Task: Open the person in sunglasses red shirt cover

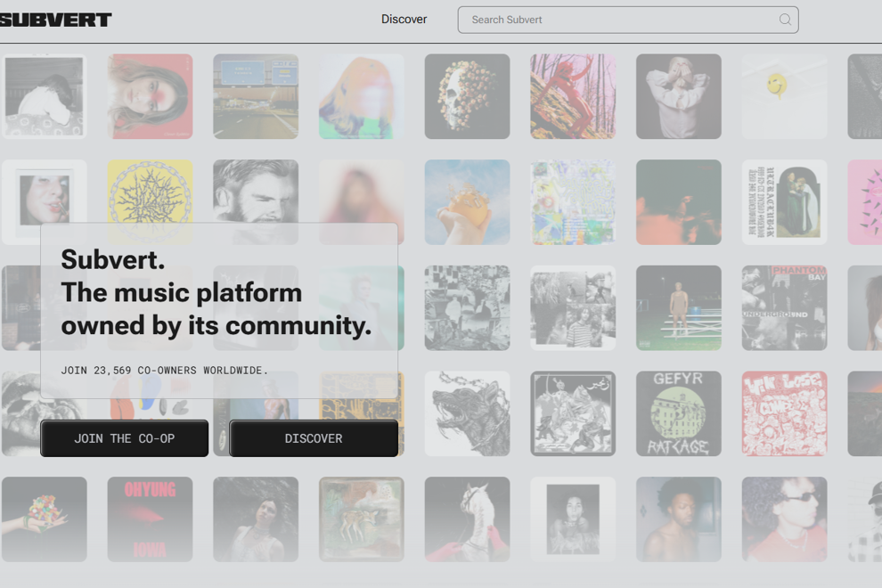Action: click(784, 519)
